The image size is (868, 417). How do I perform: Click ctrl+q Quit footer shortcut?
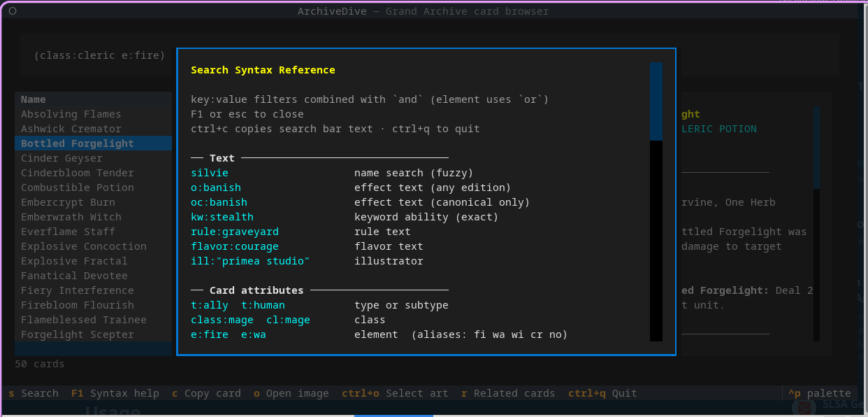(602, 393)
